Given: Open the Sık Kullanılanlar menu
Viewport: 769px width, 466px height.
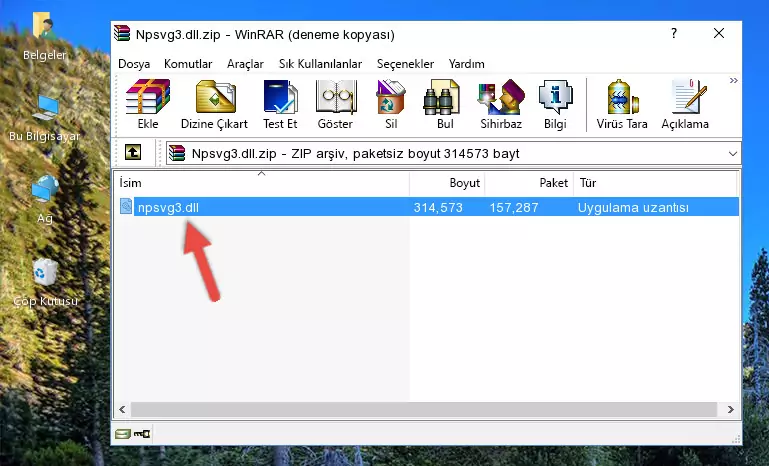Looking at the screenshot, I should (x=320, y=64).
